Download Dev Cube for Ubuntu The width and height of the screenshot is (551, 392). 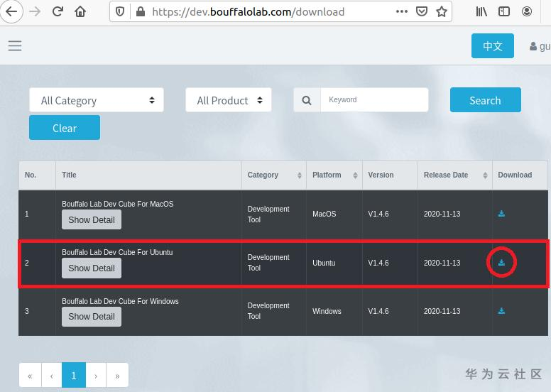tap(501, 262)
